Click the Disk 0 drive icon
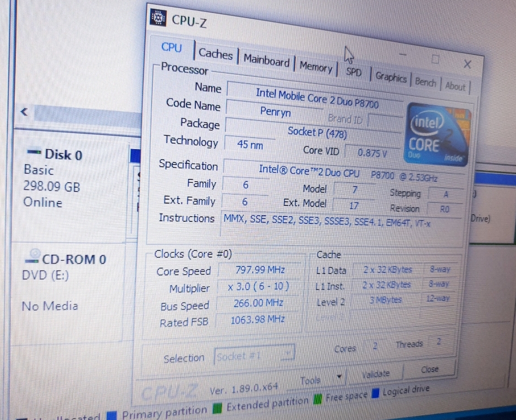The image size is (516, 420). (34, 152)
